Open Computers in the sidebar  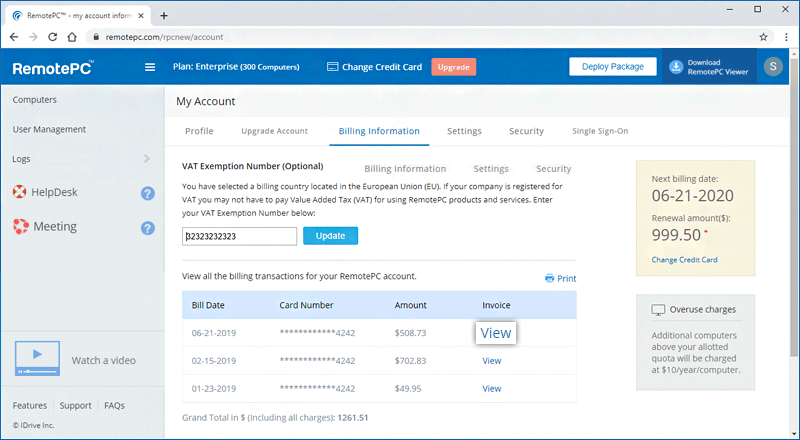(x=35, y=100)
